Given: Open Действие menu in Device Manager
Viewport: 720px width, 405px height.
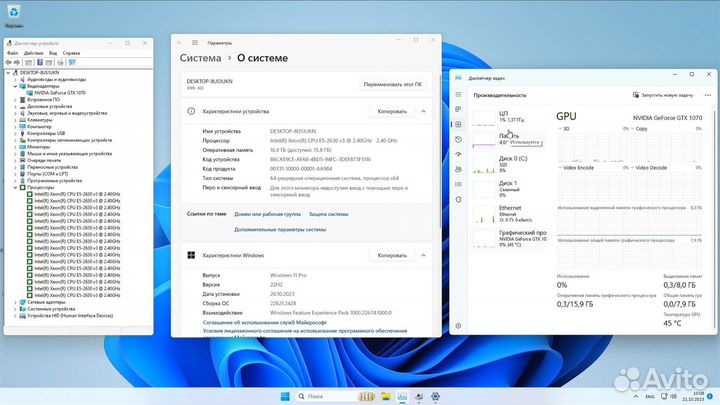Looking at the screenshot, I should pyautogui.click(x=33, y=53).
